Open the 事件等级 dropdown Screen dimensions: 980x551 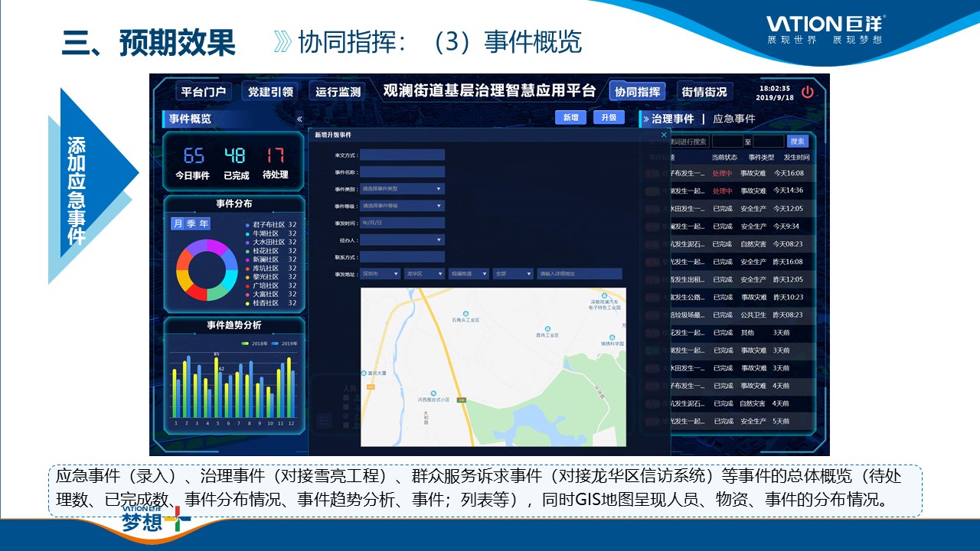(x=402, y=206)
